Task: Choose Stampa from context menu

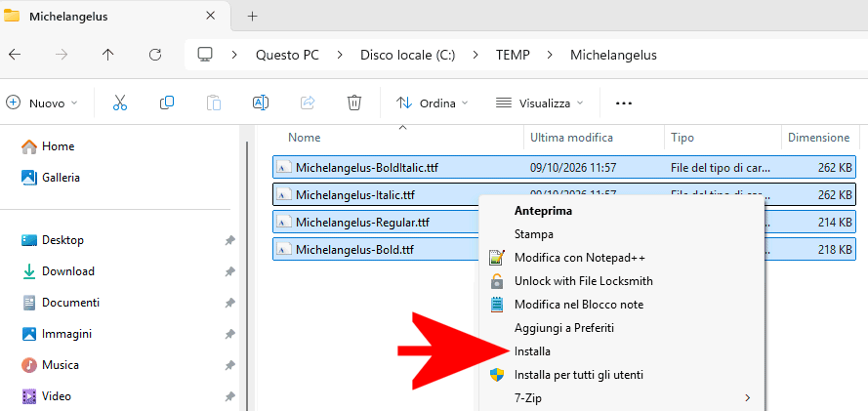Action: click(x=534, y=234)
